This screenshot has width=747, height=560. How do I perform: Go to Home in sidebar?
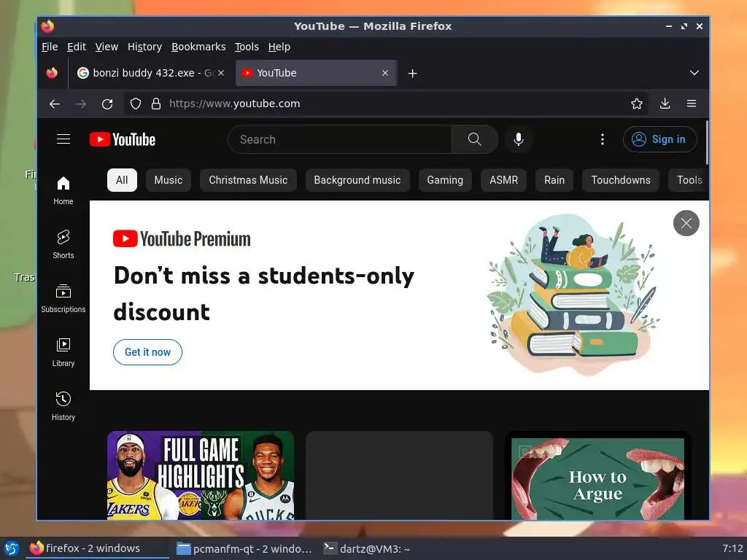tap(63, 190)
